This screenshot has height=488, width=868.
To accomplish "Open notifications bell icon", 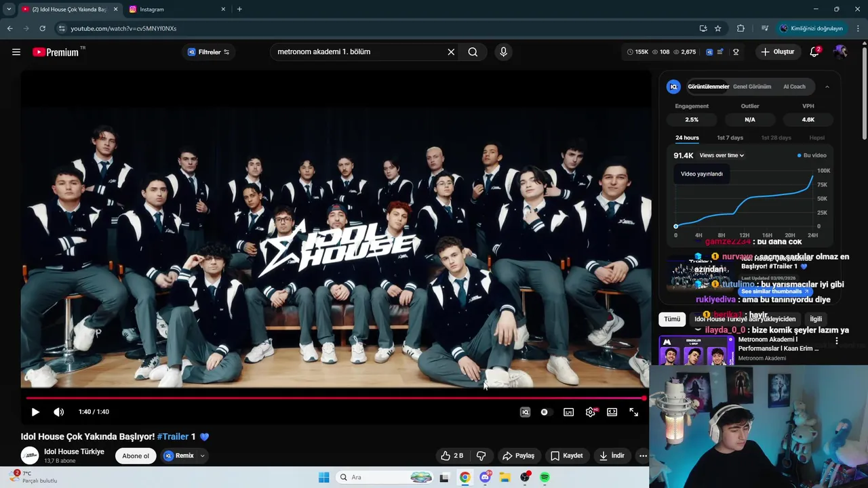I will click(x=815, y=52).
